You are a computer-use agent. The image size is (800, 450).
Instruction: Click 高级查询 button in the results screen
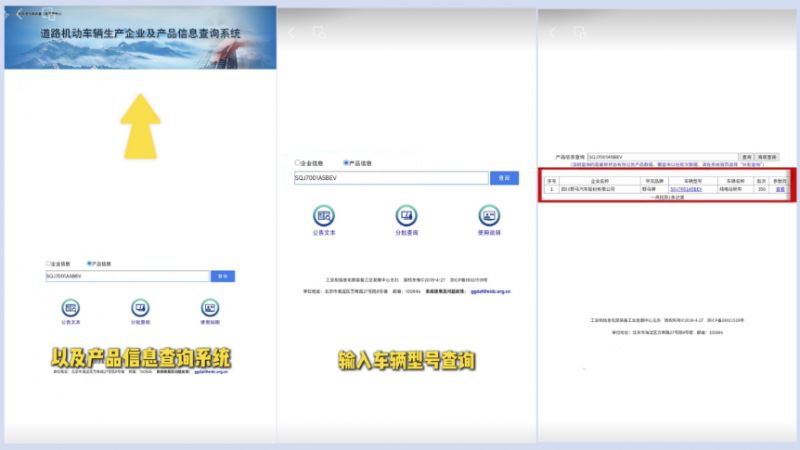767,157
